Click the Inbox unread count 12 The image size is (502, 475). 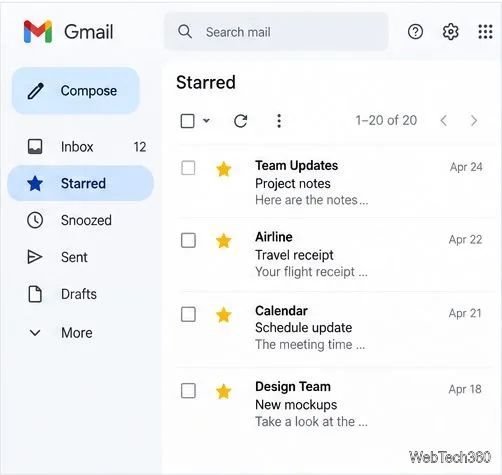click(140, 147)
